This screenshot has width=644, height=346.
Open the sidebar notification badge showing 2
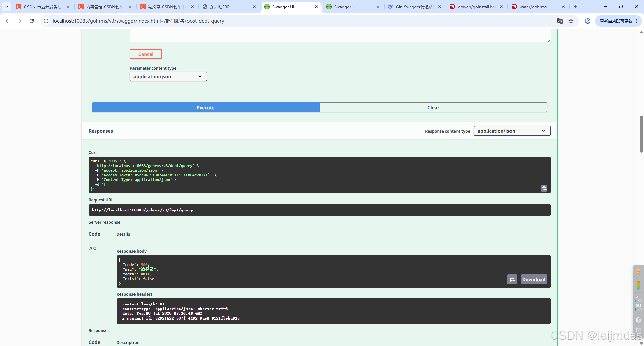[x=638, y=272]
